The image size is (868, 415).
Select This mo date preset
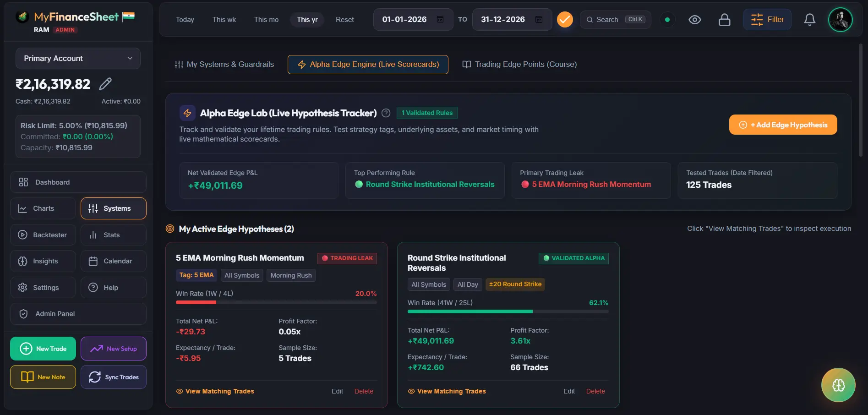click(x=266, y=20)
